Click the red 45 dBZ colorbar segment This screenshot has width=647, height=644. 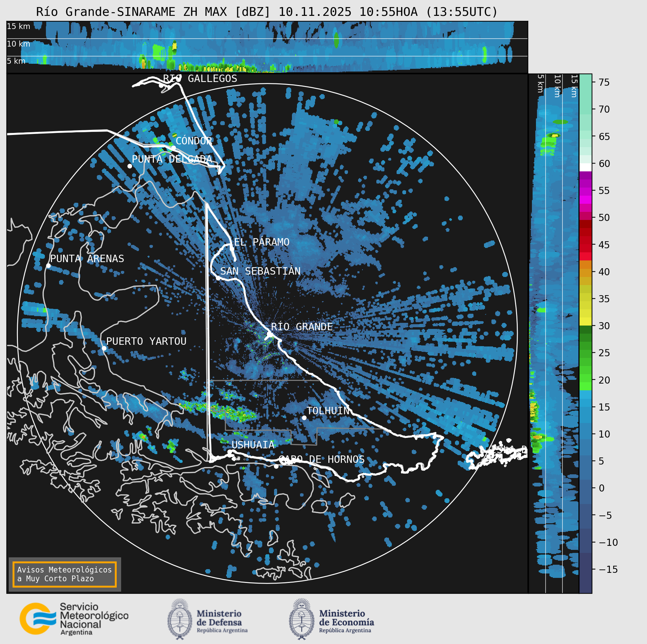[x=586, y=248]
